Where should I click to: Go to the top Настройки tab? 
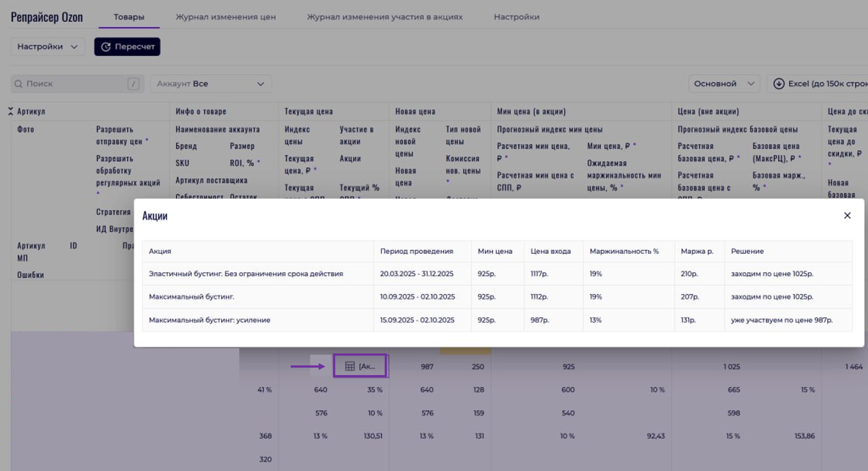pos(516,17)
